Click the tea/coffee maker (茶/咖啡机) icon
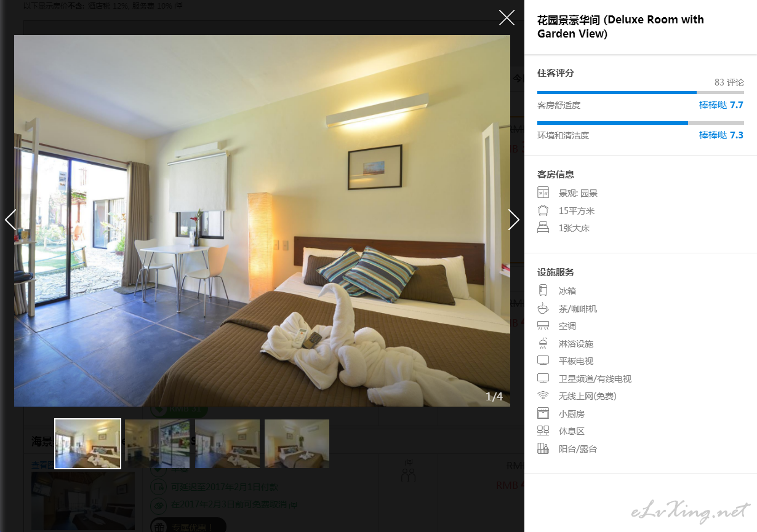 coord(543,308)
